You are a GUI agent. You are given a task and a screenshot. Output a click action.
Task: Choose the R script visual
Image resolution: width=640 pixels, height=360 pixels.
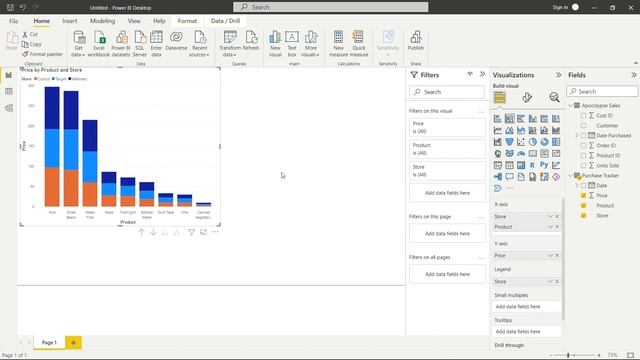pyautogui.click(x=533, y=165)
